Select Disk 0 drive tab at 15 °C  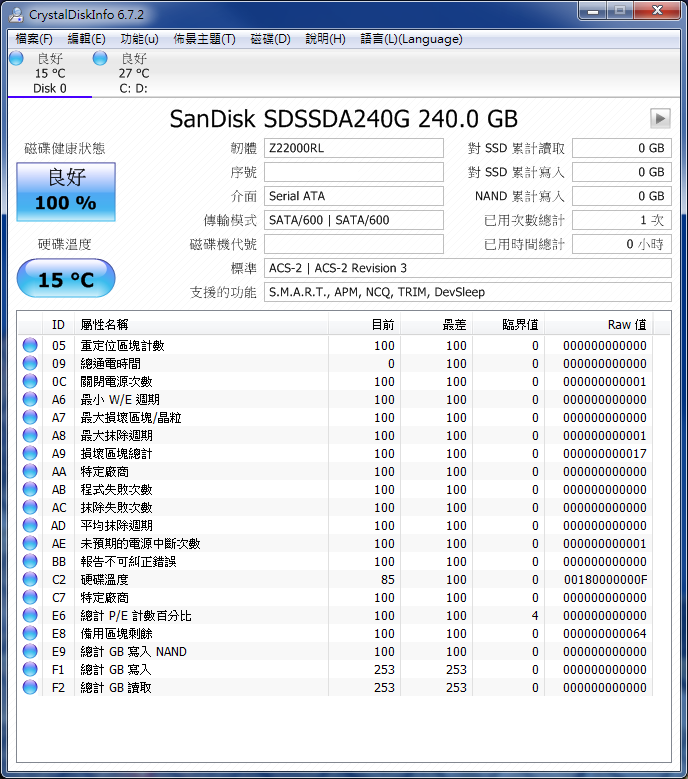pos(50,74)
